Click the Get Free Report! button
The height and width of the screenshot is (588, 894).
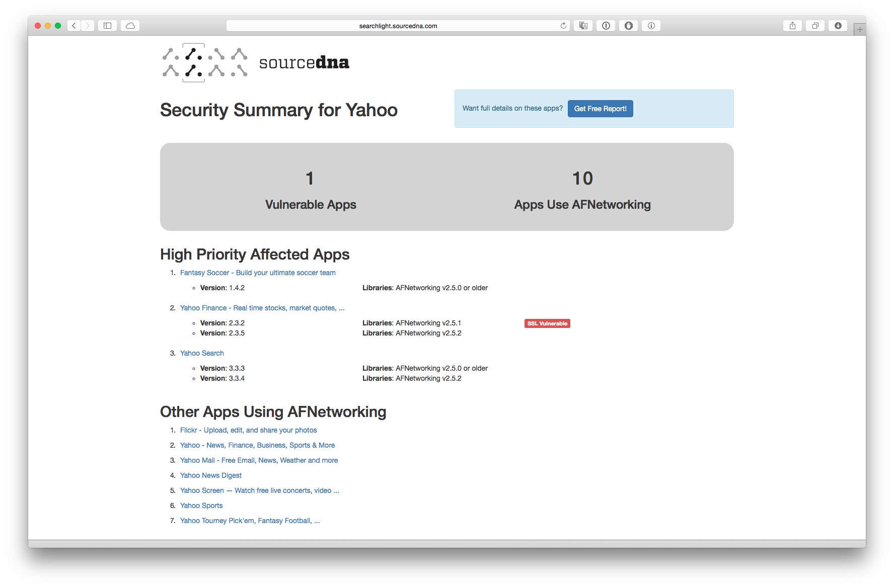pyautogui.click(x=600, y=109)
